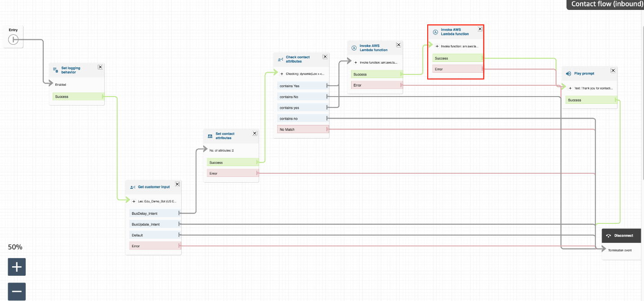This screenshot has height=301, width=644.
Task: Delete the Get customer input block
Action: pyautogui.click(x=177, y=184)
